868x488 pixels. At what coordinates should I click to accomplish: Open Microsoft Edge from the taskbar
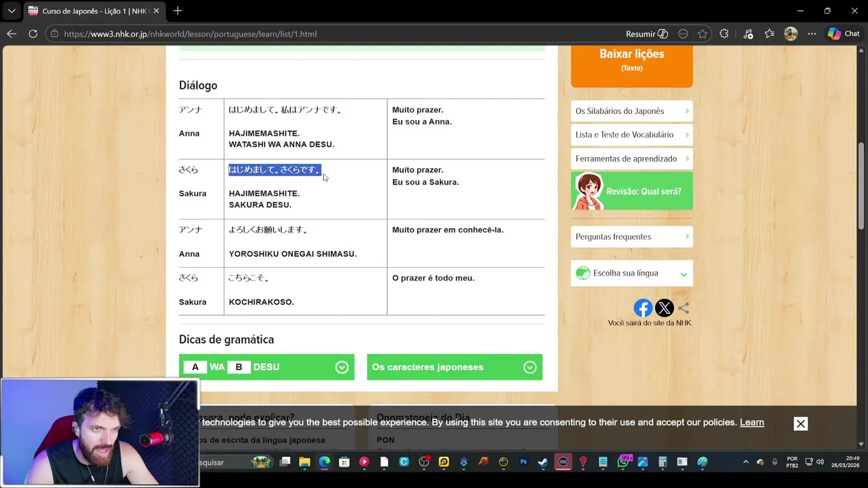324,462
